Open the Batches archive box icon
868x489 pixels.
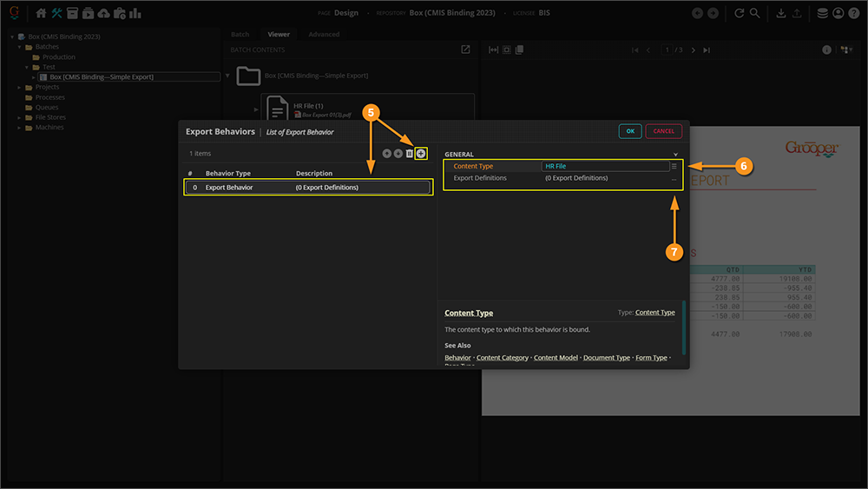(72, 13)
